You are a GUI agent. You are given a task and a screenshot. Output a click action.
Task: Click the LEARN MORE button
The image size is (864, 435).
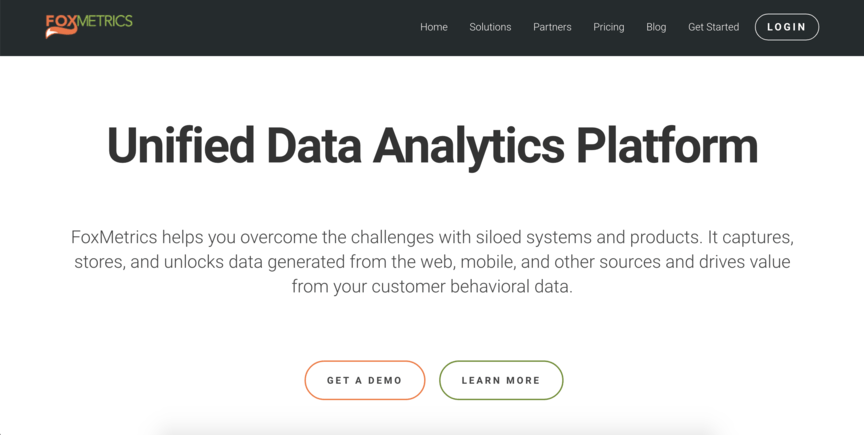[501, 380]
